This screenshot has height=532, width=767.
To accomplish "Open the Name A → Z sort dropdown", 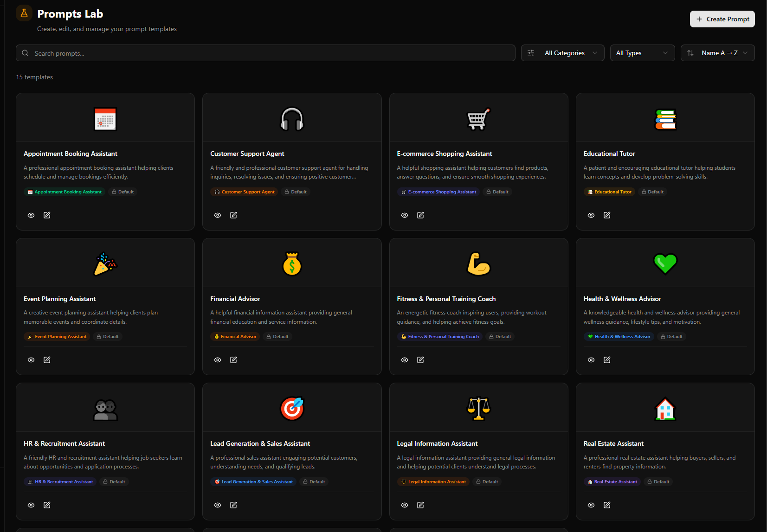I will click(717, 53).
